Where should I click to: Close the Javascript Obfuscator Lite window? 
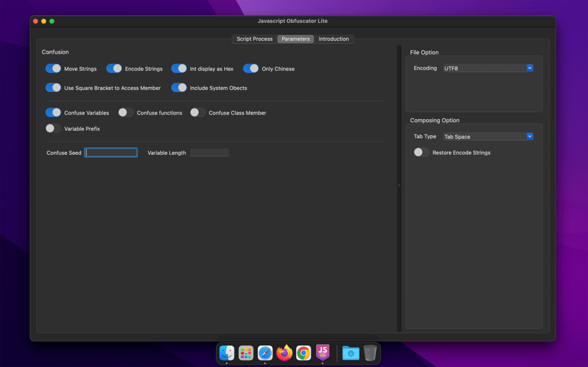[36, 22]
